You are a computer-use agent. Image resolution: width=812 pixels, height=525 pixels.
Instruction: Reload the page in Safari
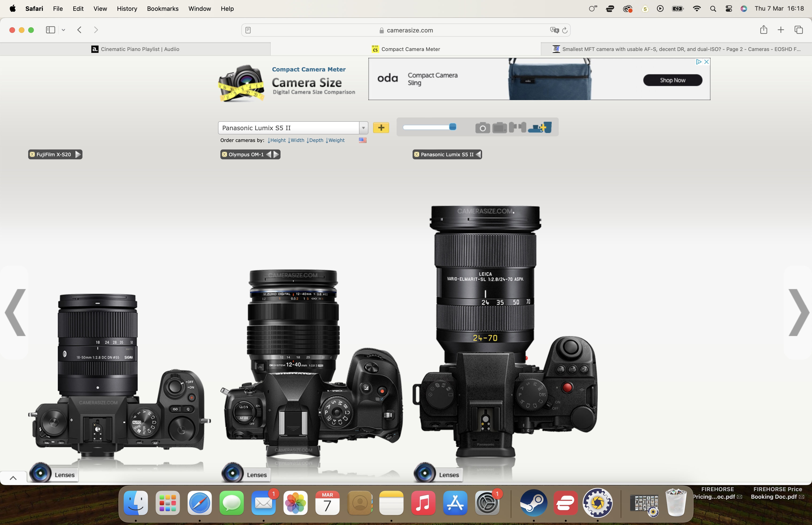pos(565,30)
